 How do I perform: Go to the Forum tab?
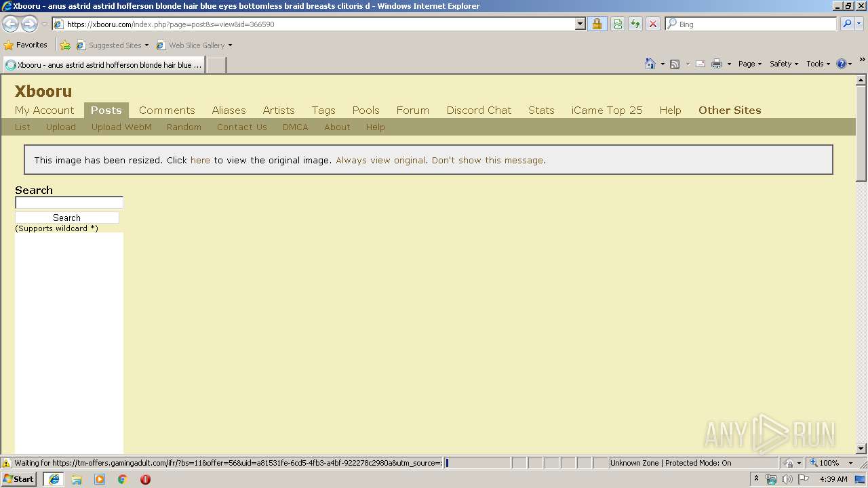(x=413, y=110)
